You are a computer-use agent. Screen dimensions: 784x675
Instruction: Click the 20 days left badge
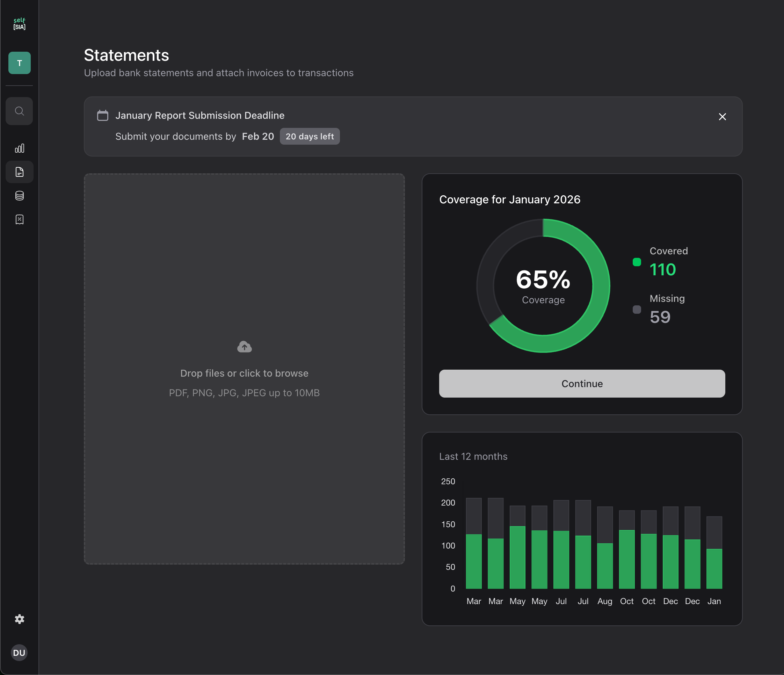click(x=310, y=136)
